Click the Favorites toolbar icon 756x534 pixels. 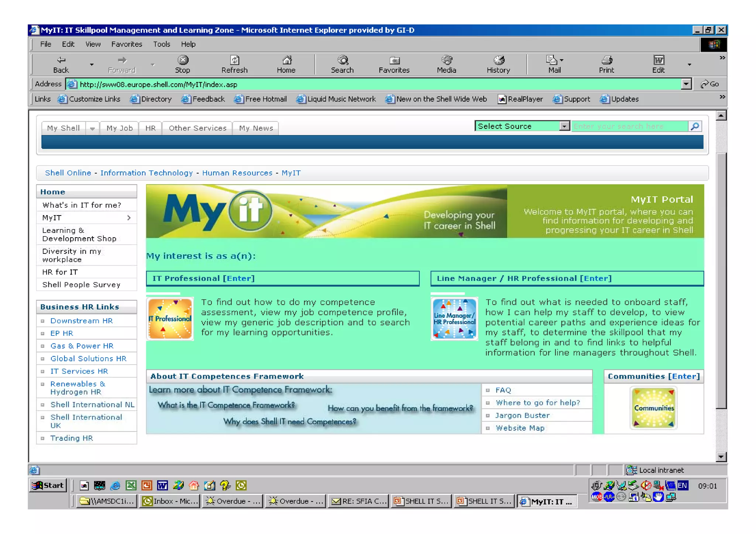394,61
